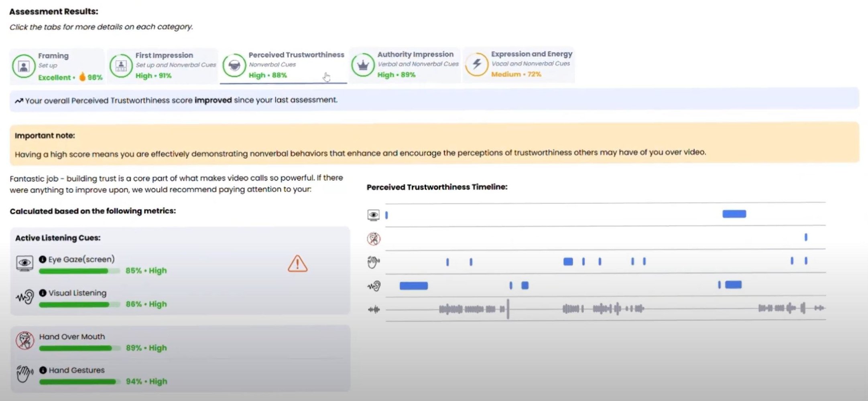Screen dimensions: 868x401
Task: Click the info icon beside Eye Gaze(screen)
Action: coord(43,259)
